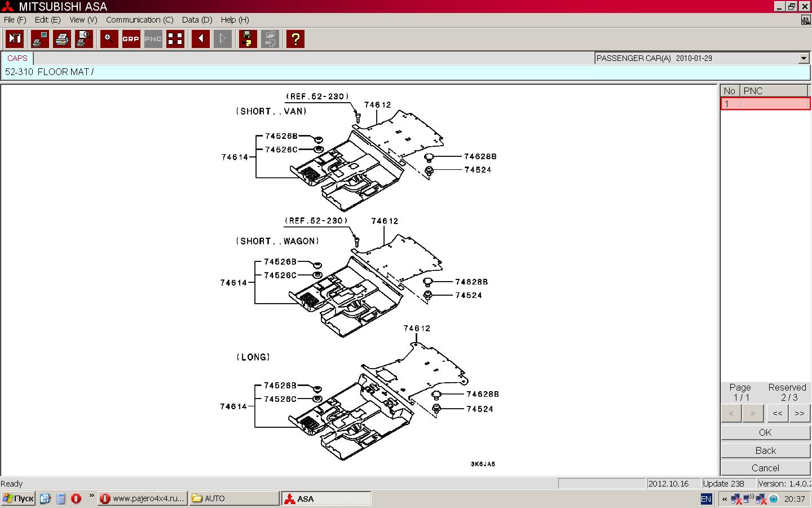812x508 pixels.
Task: Select row 1 PNC field
Action: pos(775,104)
